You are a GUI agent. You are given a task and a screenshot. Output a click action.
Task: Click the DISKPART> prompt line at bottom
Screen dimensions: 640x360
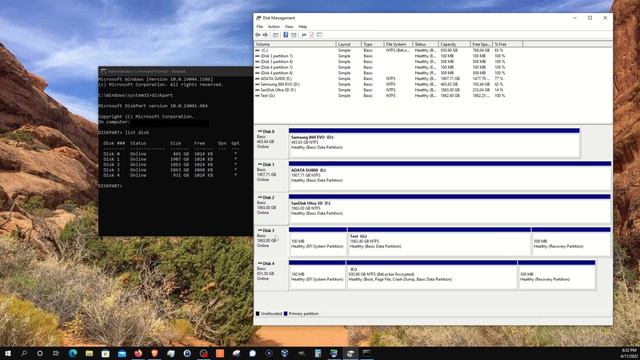pyautogui.click(x=110, y=186)
